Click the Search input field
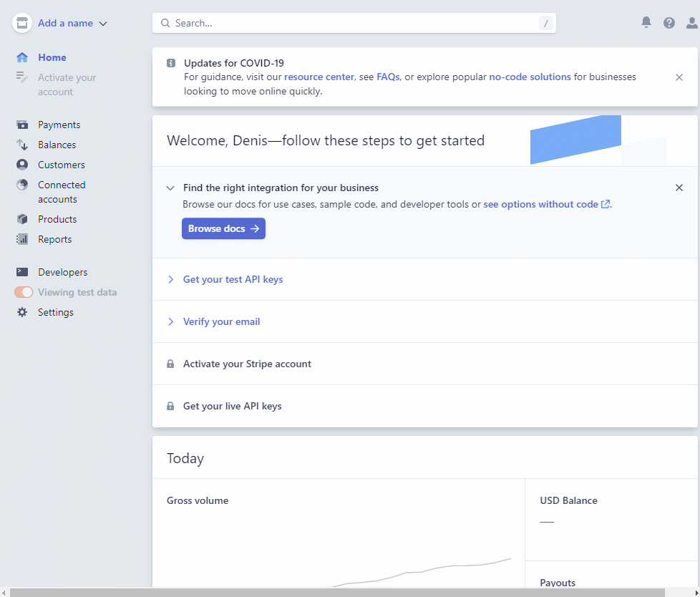 354,23
